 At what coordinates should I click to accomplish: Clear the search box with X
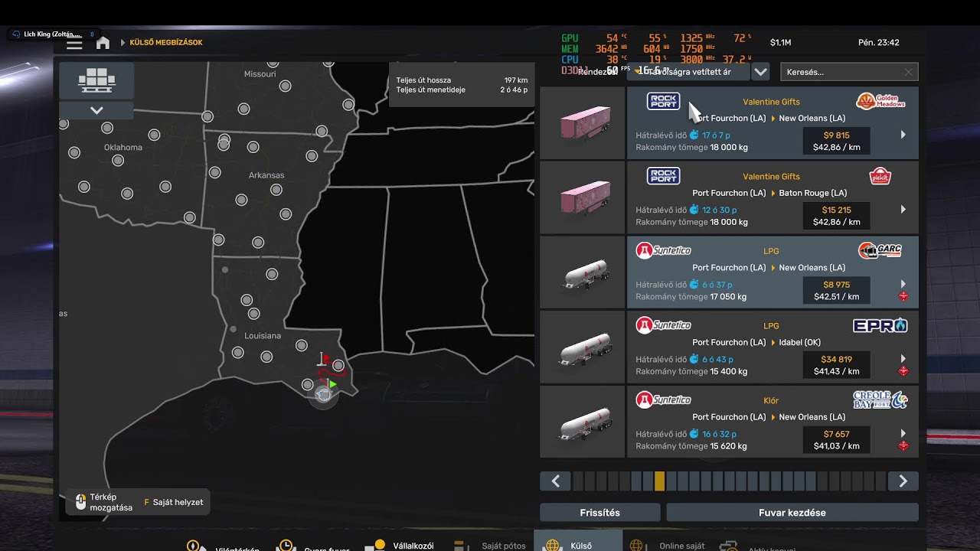tap(909, 72)
